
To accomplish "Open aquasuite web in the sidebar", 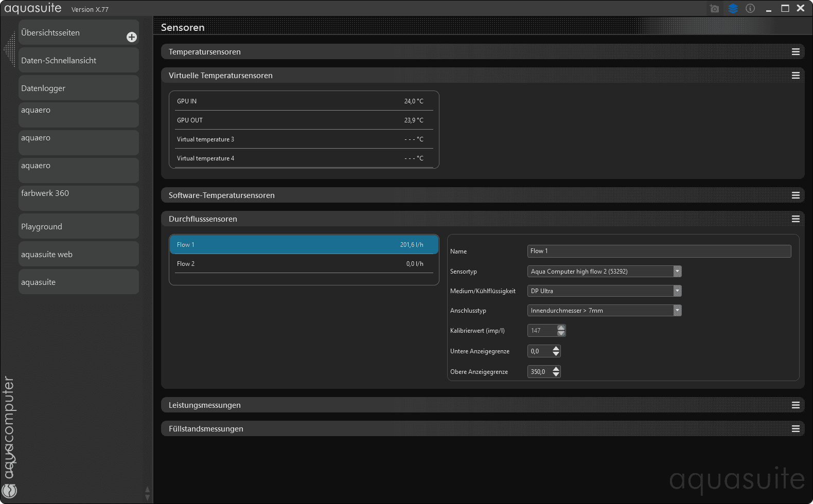I will click(79, 254).
